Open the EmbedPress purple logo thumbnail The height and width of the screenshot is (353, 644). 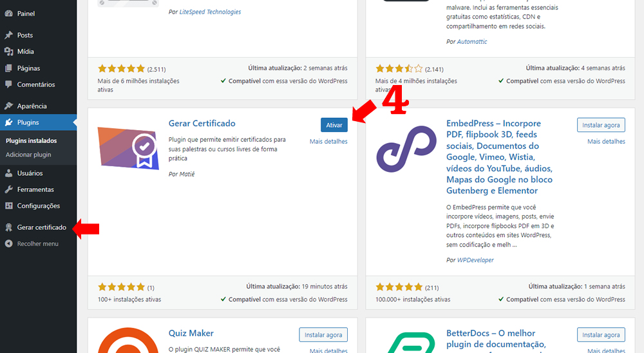point(406,148)
